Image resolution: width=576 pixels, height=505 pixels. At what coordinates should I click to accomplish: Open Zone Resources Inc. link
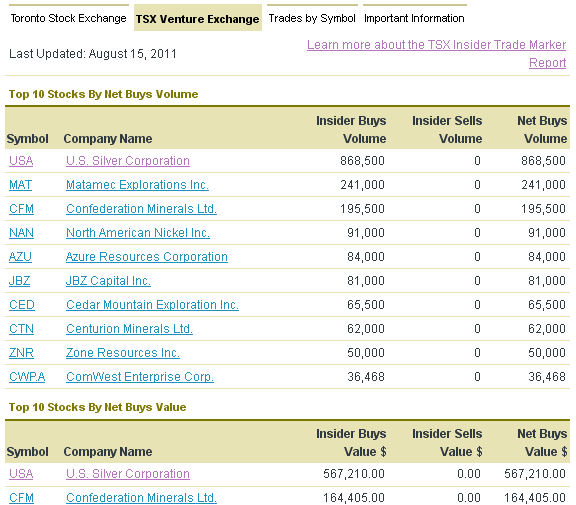tap(123, 353)
